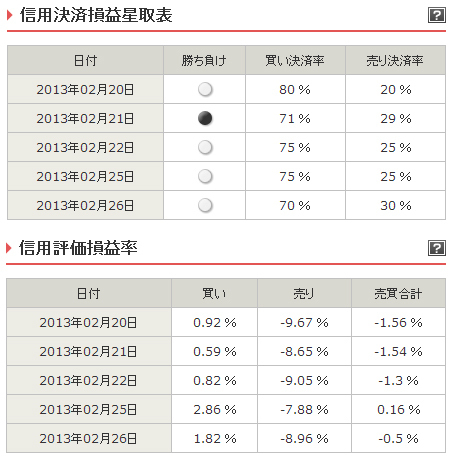Open help for 信用評価損益率 section
The image size is (452, 461).
click(437, 248)
